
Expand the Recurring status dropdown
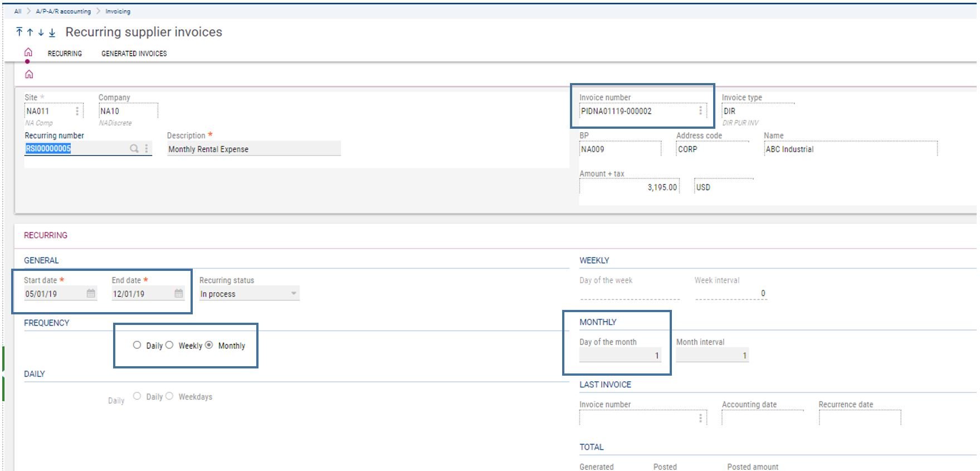[x=293, y=294]
